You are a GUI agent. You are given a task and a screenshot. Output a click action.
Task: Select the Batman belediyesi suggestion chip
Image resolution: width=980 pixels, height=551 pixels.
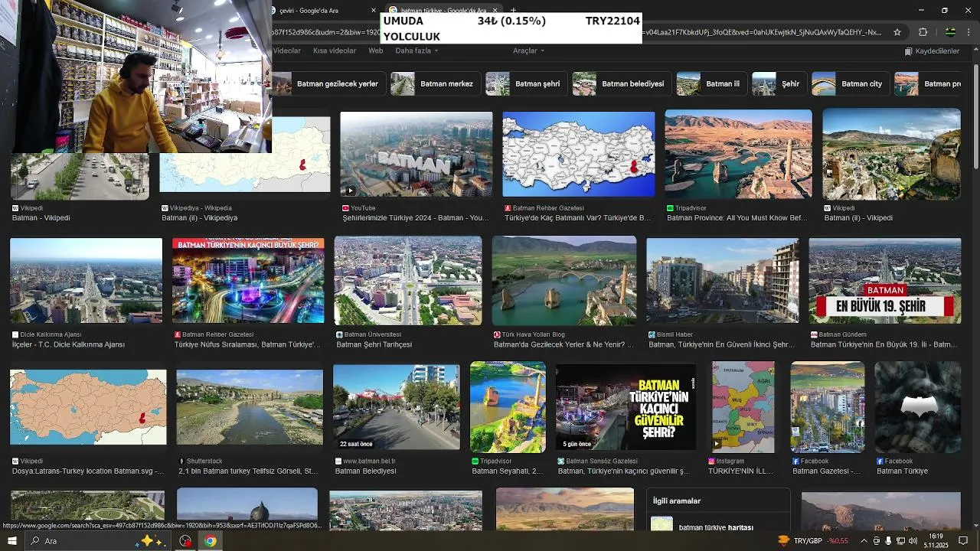pyautogui.click(x=621, y=84)
